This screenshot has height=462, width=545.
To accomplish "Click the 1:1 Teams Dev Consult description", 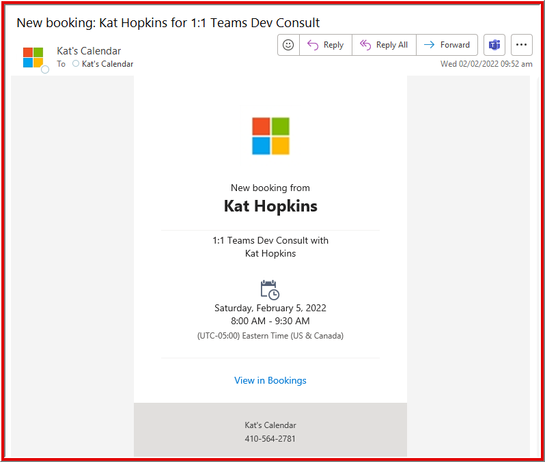I will coord(270,247).
